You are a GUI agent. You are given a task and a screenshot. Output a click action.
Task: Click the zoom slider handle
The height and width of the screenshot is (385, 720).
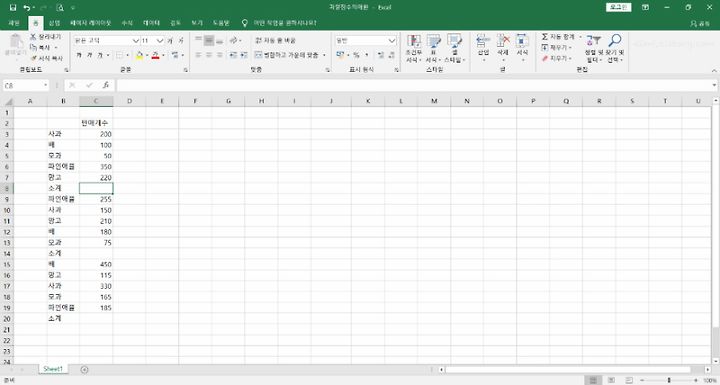pyautogui.click(x=669, y=380)
